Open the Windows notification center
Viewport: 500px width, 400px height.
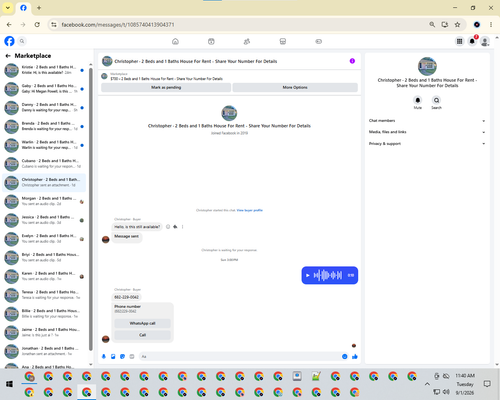pyautogui.click(x=487, y=384)
